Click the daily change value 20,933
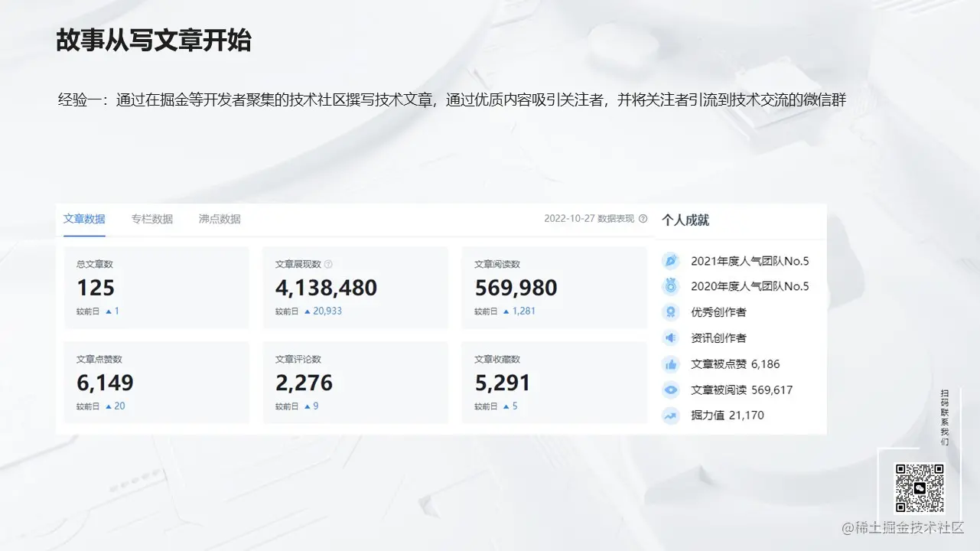The width and height of the screenshot is (980, 551). 327,311
